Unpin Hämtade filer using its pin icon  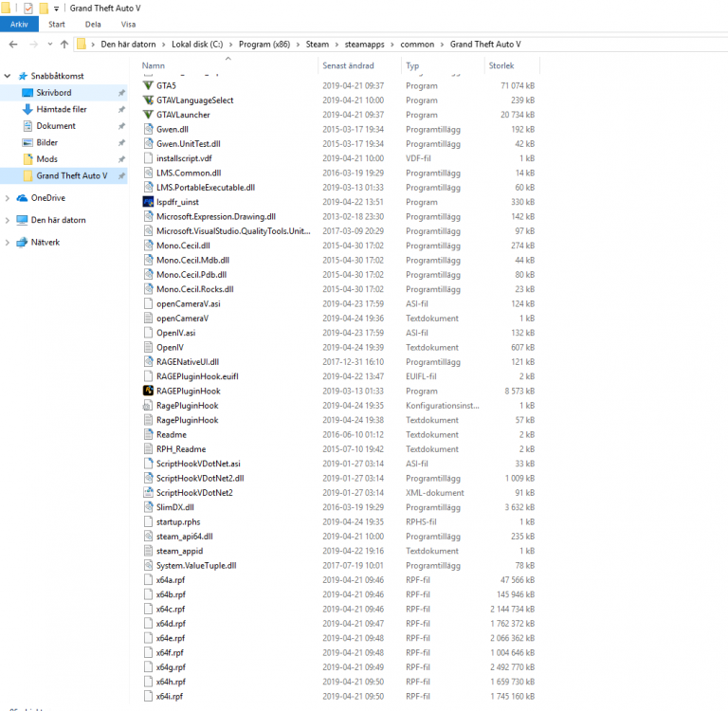pyautogui.click(x=121, y=110)
